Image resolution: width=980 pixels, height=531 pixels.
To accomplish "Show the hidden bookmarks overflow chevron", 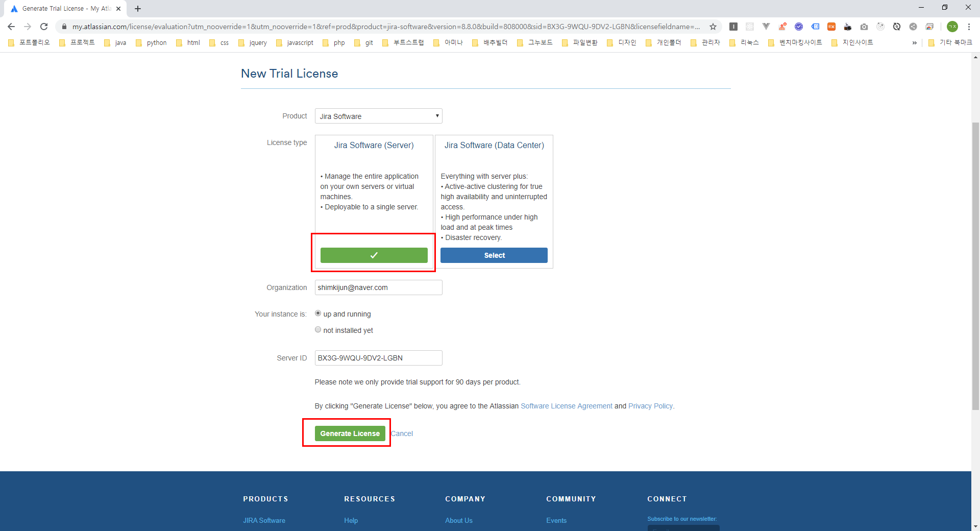I will [914, 42].
